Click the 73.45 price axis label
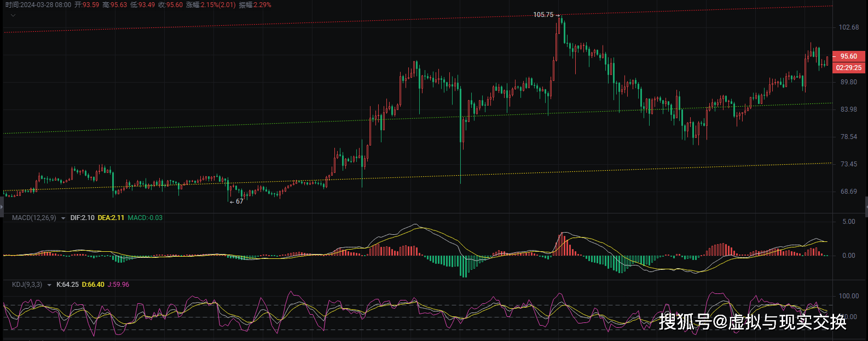The width and height of the screenshot is (868, 341). pos(849,164)
